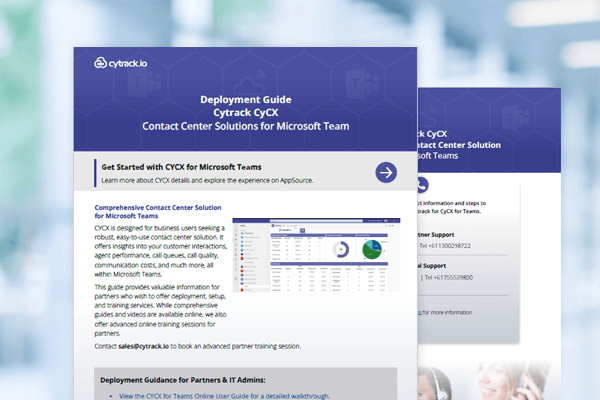Click the 'Deployment Guide' title
Image resolution: width=600 pixels, height=400 pixels.
(246, 100)
